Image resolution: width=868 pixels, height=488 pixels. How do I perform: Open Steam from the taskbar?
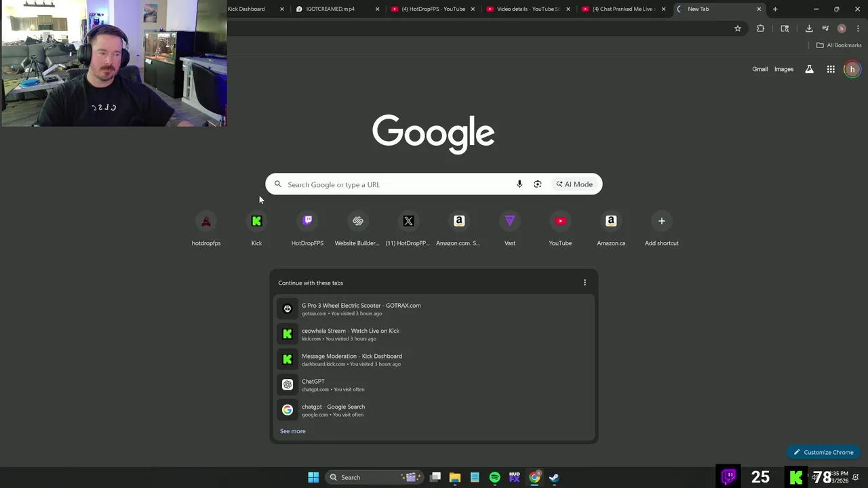[x=554, y=477]
